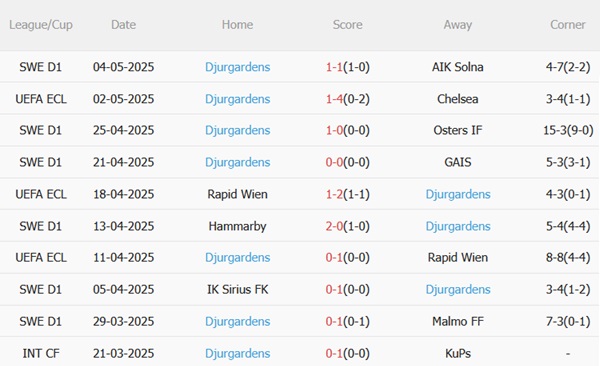Select away Djurgardens link against IK Sirius FK
This screenshot has width=600, height=366.
458,289
